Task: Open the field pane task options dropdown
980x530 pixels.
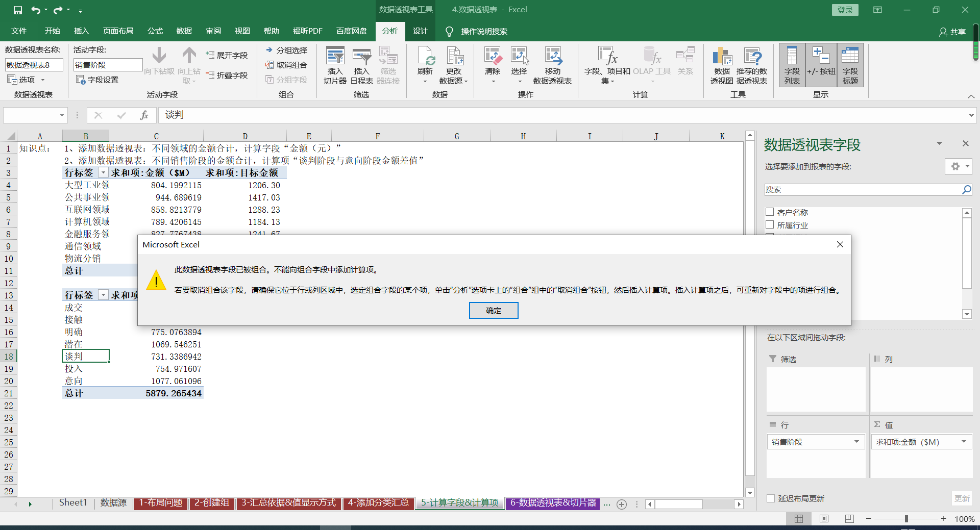Action: [939, 144]
